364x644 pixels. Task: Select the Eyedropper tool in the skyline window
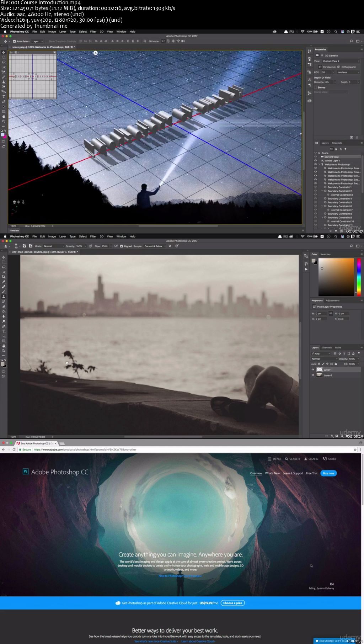coord(4,282)
